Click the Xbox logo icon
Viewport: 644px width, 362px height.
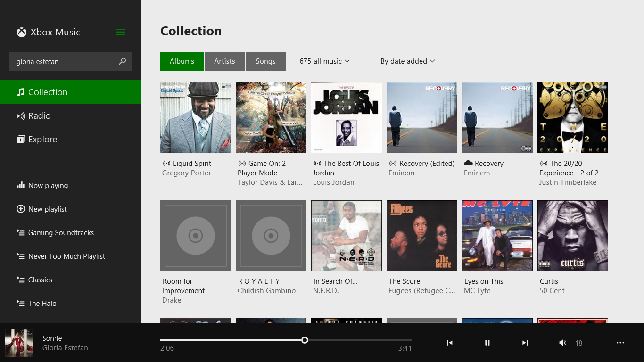(x=22, y=32)
